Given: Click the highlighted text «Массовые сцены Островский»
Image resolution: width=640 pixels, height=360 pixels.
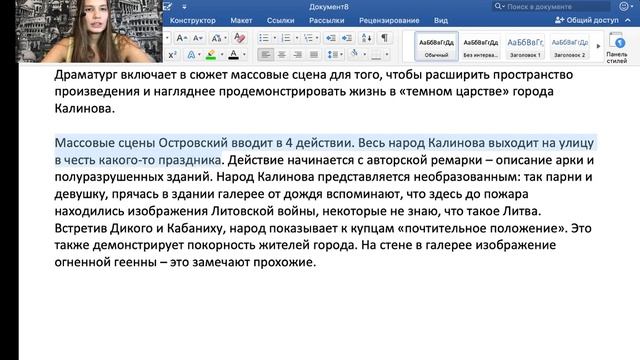Looking at the screenshot, I should (x=141, y=143).
